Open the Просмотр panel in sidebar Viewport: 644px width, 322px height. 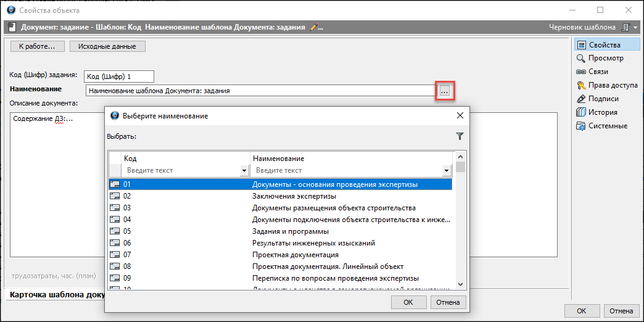pos(605,58)
